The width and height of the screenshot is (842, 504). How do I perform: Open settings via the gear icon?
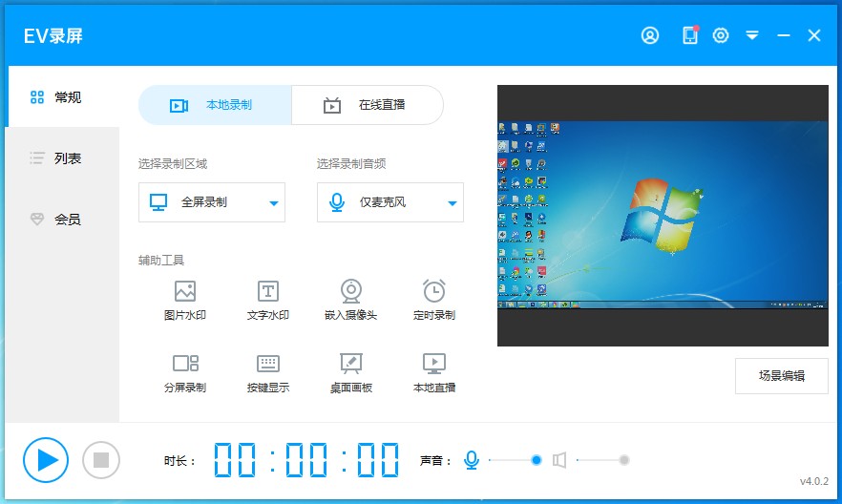coord(721,35)
